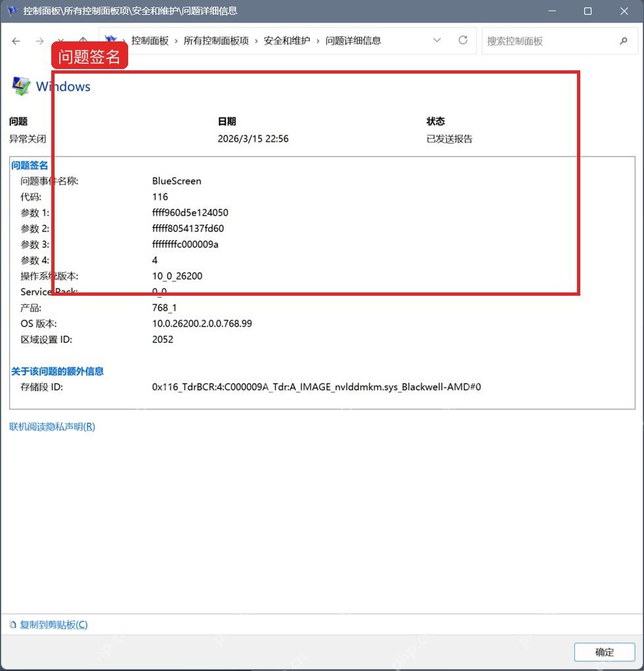This screenshot has width=644, height=671.
Task: Expand the chevron after 所有控制面板项 breadcrumb
Action: [256, 41]
